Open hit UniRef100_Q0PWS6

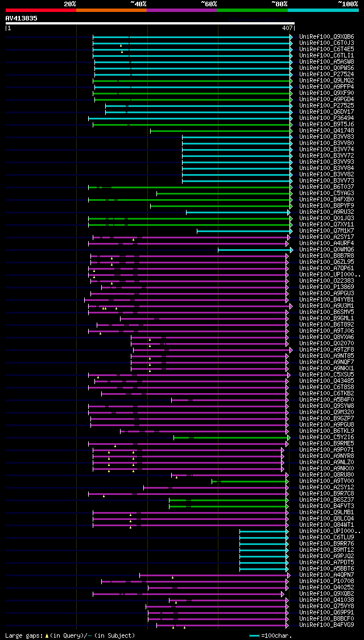pos(326,68)
